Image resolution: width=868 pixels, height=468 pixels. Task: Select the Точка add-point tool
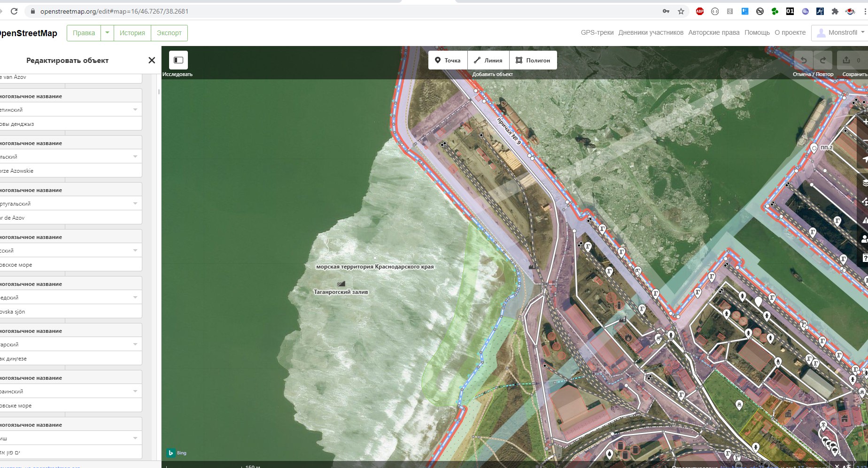[448, 60]
